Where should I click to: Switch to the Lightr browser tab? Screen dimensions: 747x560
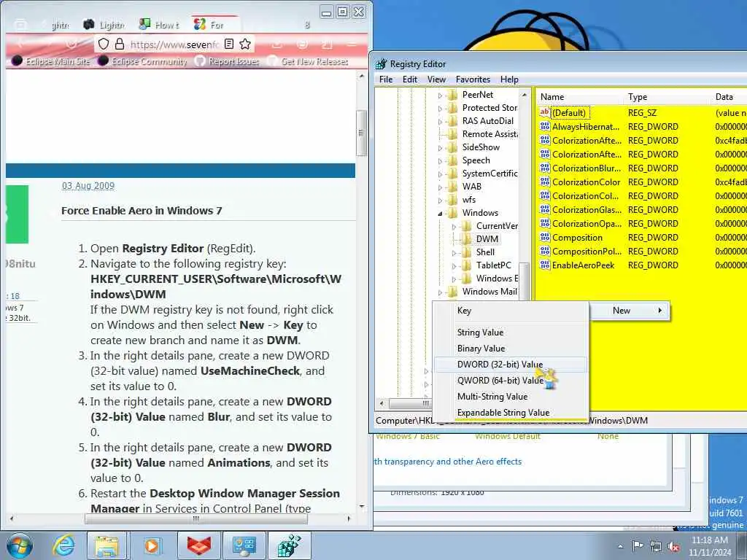click(104, 25)
